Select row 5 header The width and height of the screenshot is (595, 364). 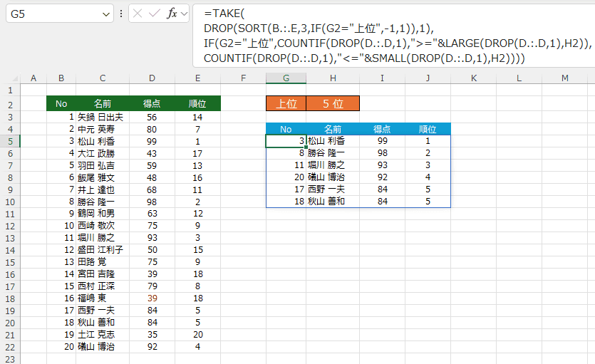click(10, 141)
